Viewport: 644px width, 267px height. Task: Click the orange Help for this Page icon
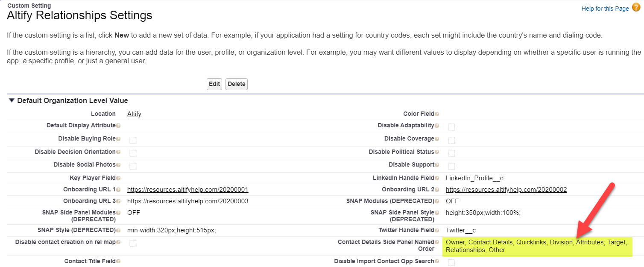pos(636,7)
